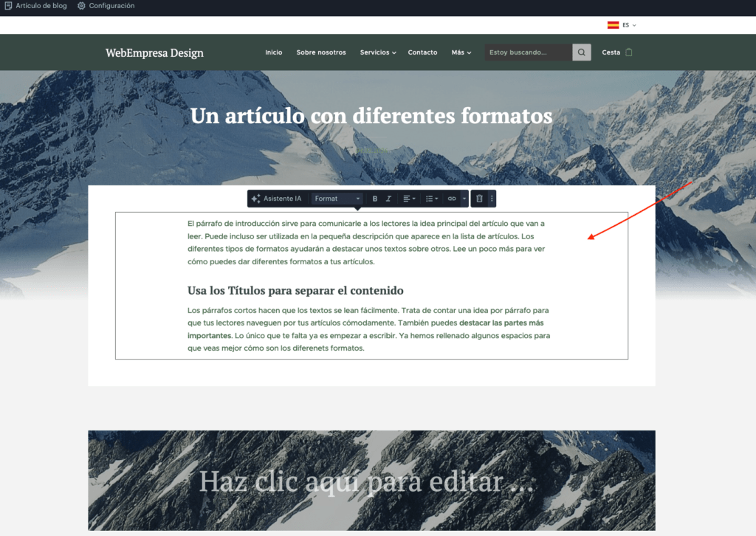Open the Format dropdown

(337, 199)
